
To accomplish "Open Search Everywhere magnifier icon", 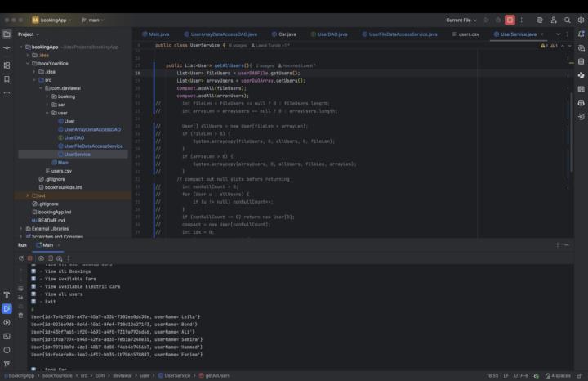I will click(567, 20).
